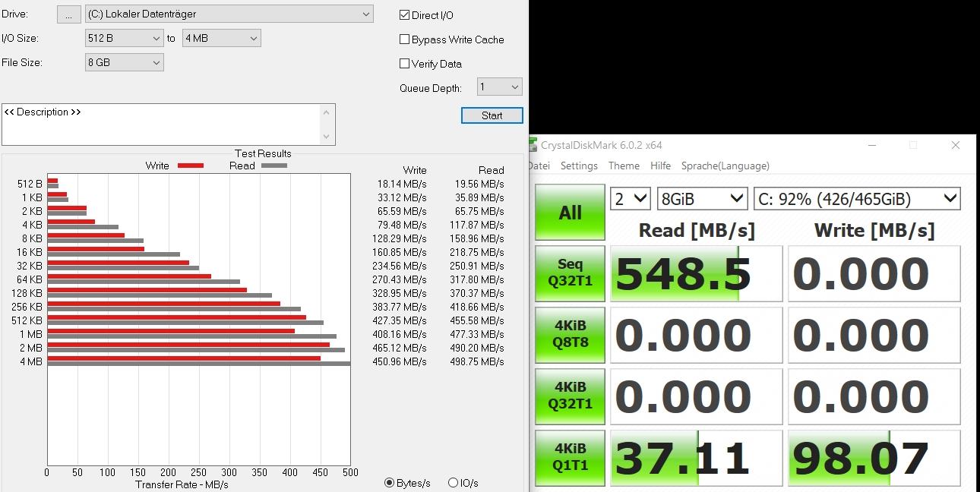
Task: Open the drive browse button with ellipsis
Action: click(x=68, y=14)
